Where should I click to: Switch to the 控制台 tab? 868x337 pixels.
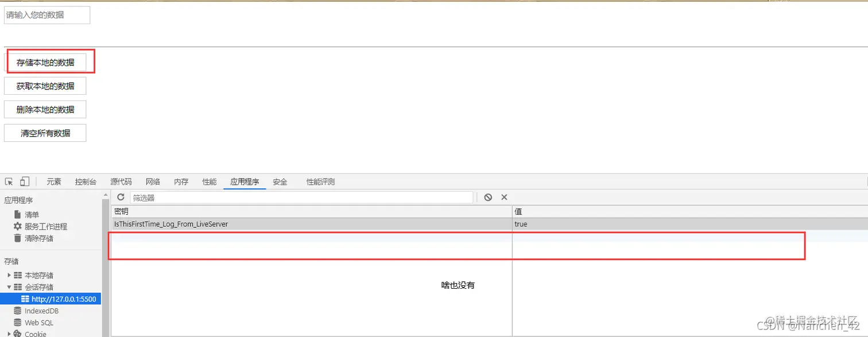[x=86, y=182]
